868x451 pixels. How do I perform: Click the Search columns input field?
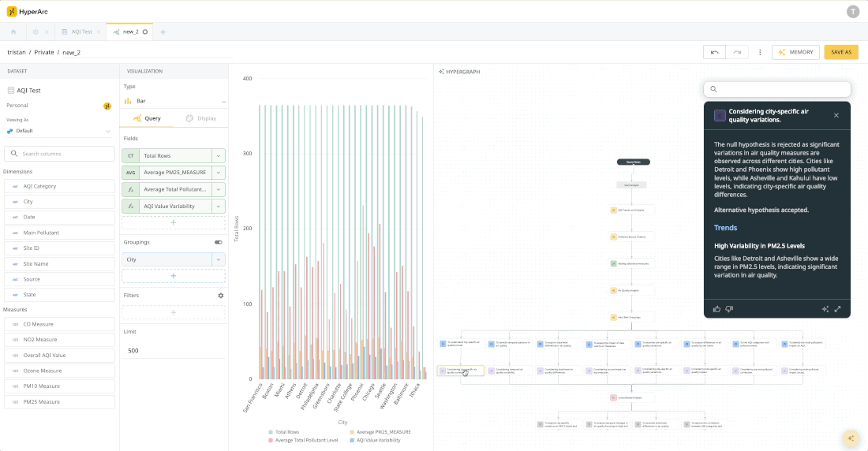coord(60,154)
